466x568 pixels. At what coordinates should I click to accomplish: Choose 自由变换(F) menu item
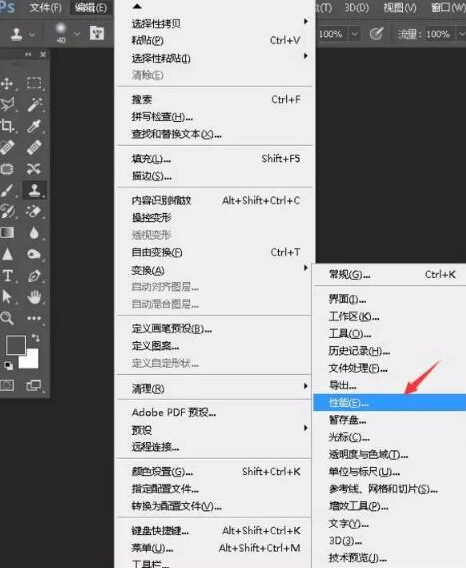pyautogui.click(x=215, y=252)
